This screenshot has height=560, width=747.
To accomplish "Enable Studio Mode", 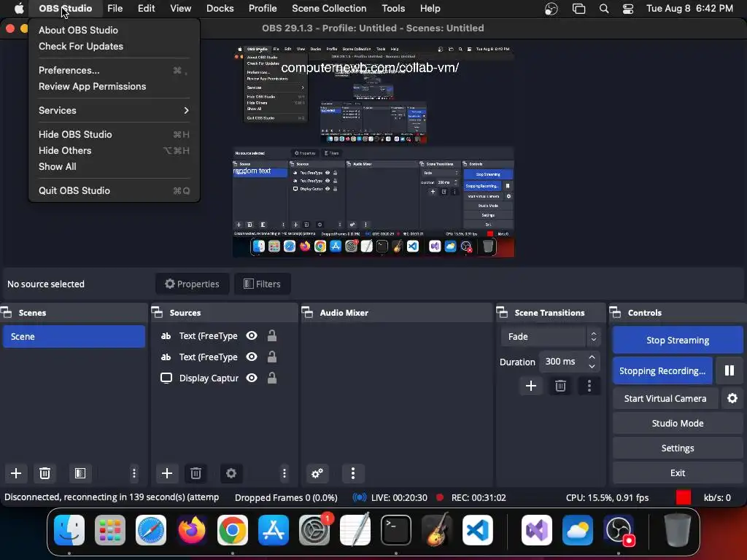I will 678,423.
